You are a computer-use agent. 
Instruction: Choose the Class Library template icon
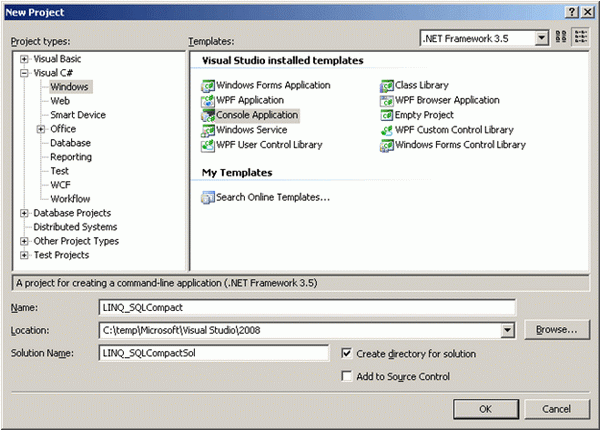coord(387,86)
